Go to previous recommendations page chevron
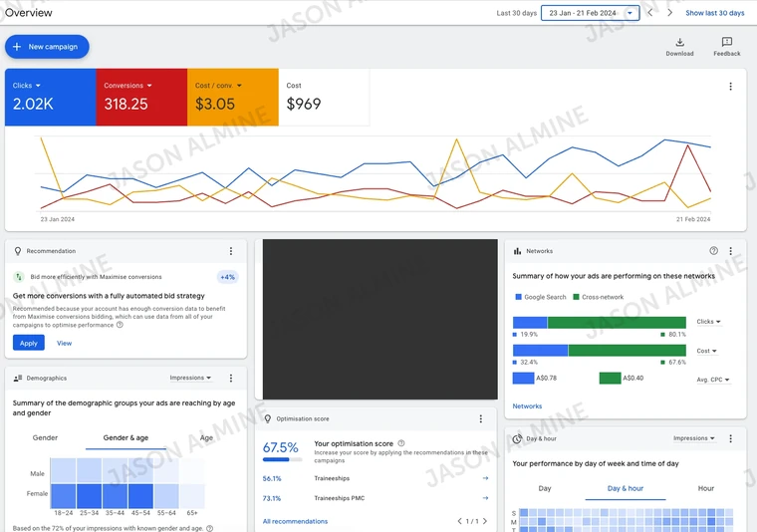Viewport: 757px width, 532px height. point(459,521)
